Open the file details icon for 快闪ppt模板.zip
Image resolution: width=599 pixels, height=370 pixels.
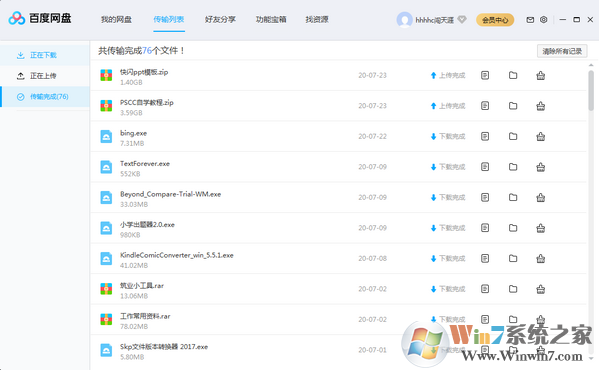click(x=485, y=75)
